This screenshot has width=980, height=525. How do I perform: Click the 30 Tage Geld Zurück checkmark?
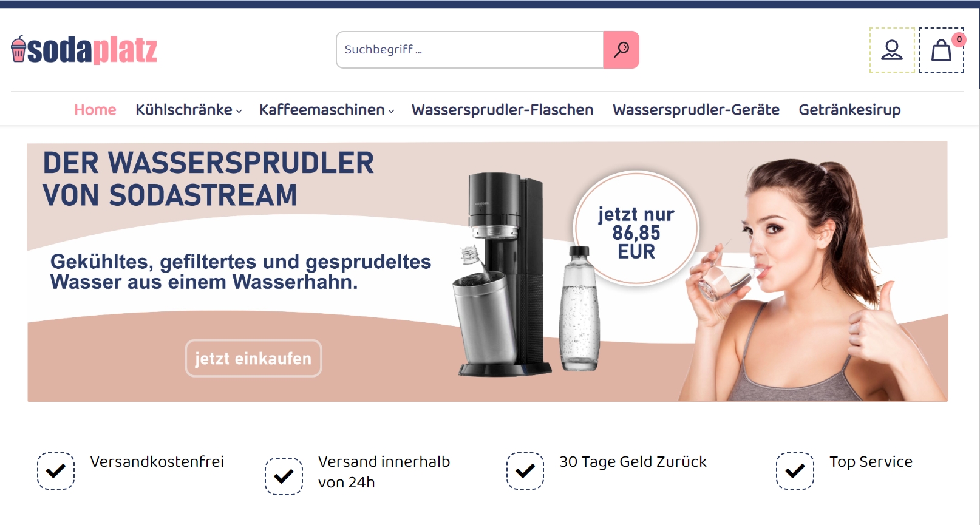(x=525, y=470)
